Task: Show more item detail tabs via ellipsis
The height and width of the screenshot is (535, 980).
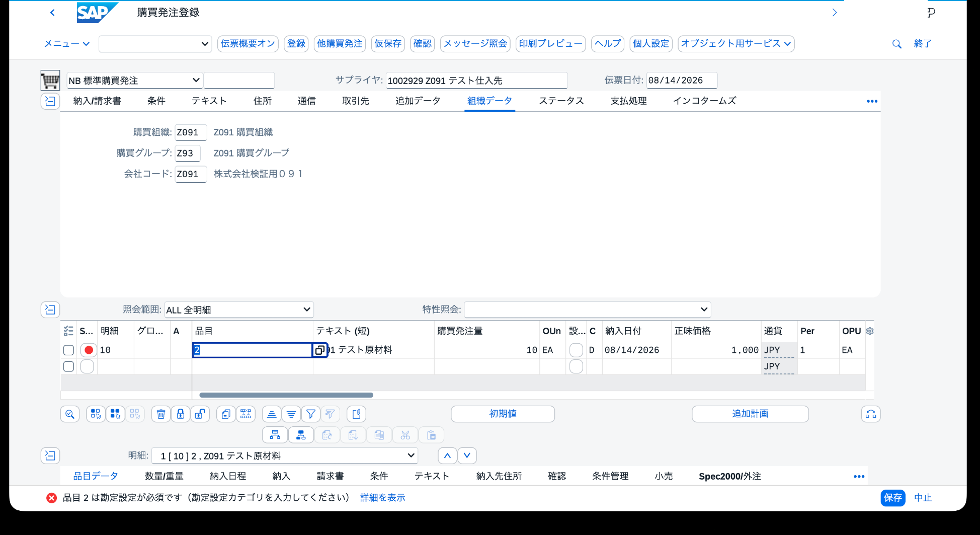Action: 859,476
